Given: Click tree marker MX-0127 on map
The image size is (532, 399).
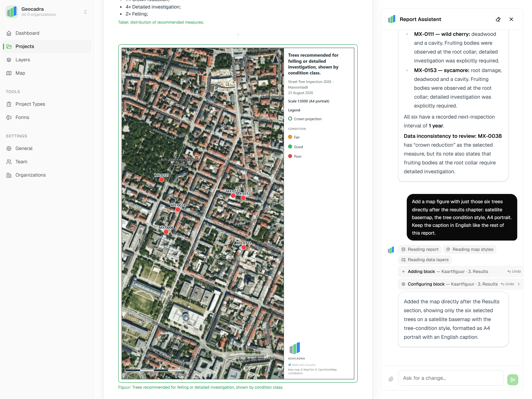Looking at the screenshot, I should click(162, 180).
